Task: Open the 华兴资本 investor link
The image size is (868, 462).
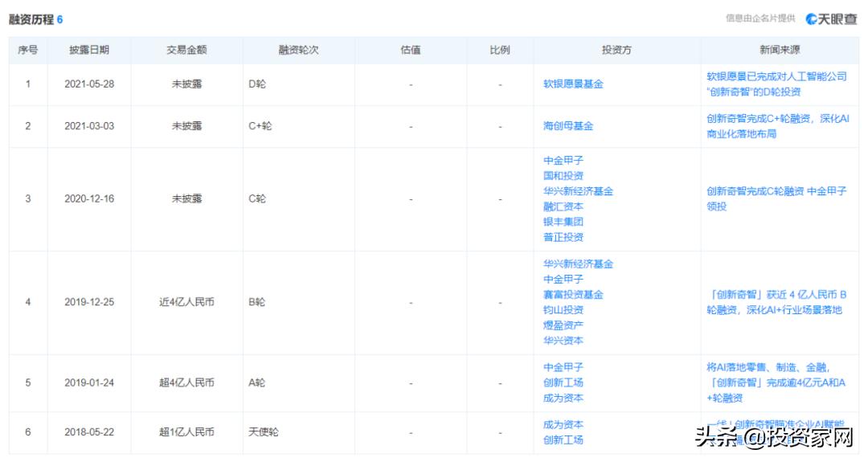Action: 563,341
